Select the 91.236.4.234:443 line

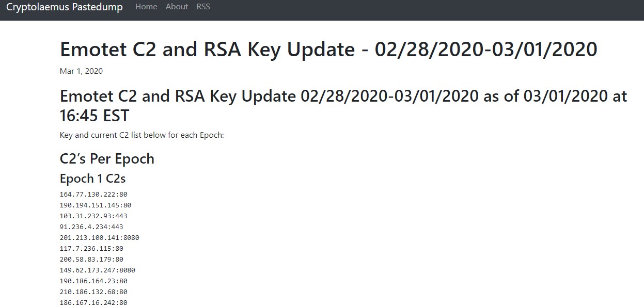click(91, 227)
